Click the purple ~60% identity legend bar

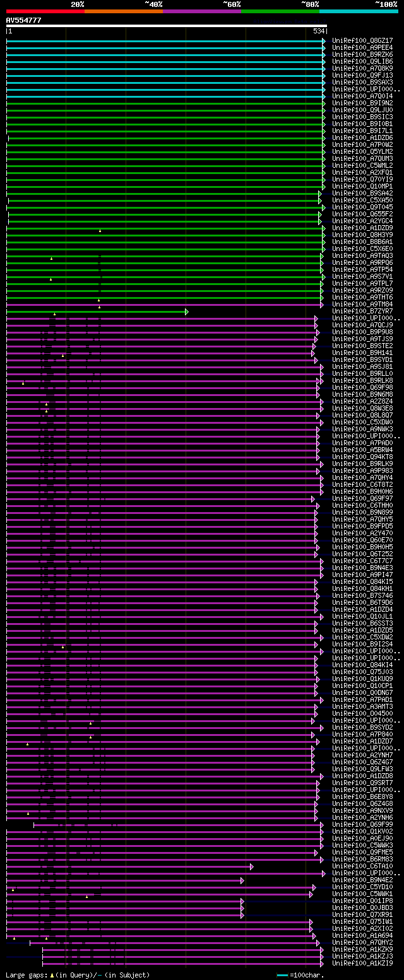pos(202,11)
